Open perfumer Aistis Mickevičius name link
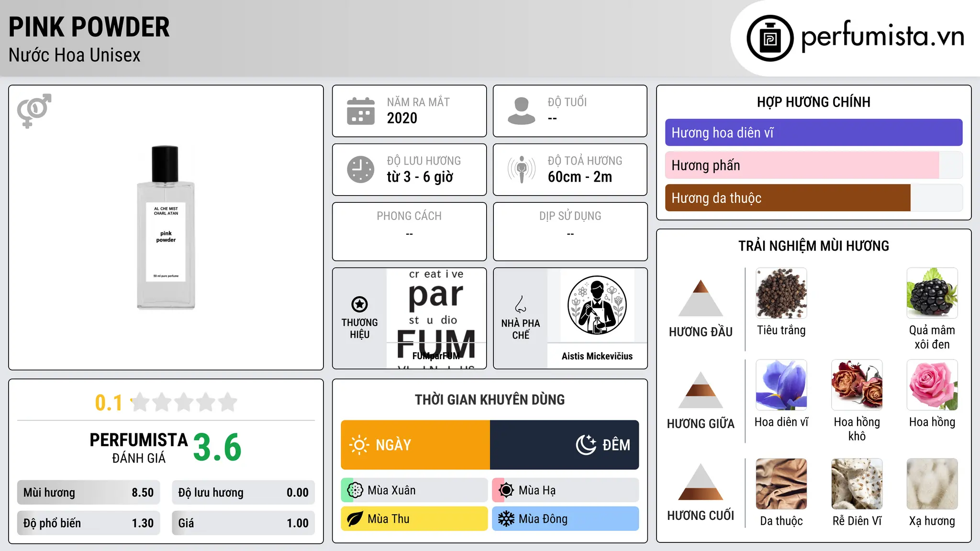Viewport: 980px width, 551px height. (597, 356)
